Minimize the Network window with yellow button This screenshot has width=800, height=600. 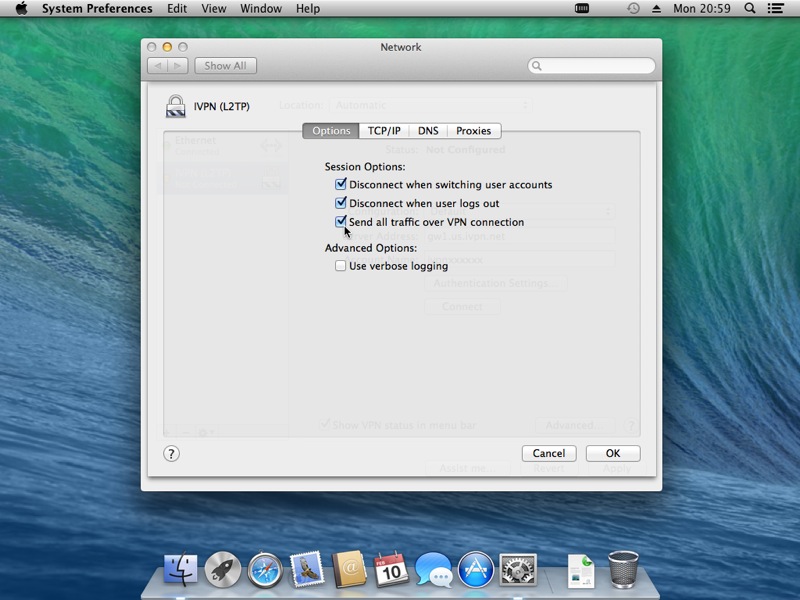(x=167, y=47)
